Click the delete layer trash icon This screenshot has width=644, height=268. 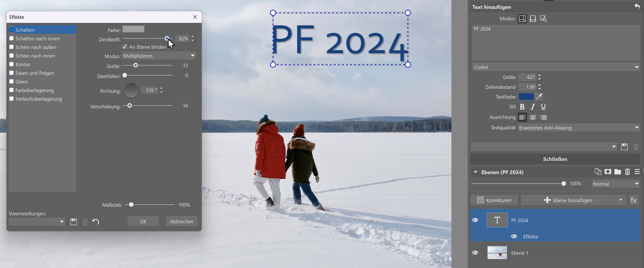click(x=627, y=172)
